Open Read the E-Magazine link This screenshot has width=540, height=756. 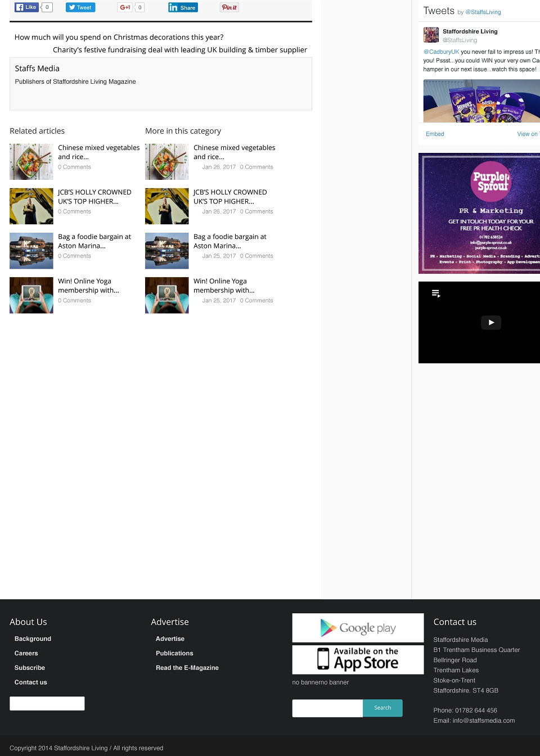pos(187,668)
